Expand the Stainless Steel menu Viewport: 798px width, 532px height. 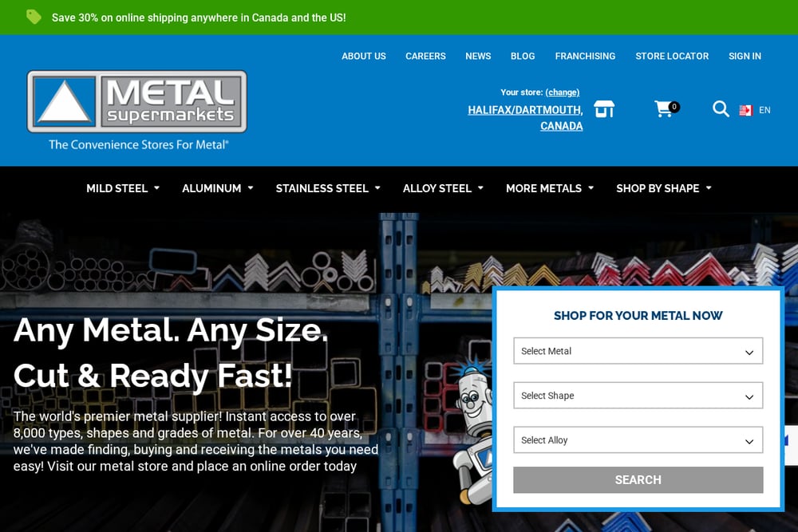[x=328, y=188]
